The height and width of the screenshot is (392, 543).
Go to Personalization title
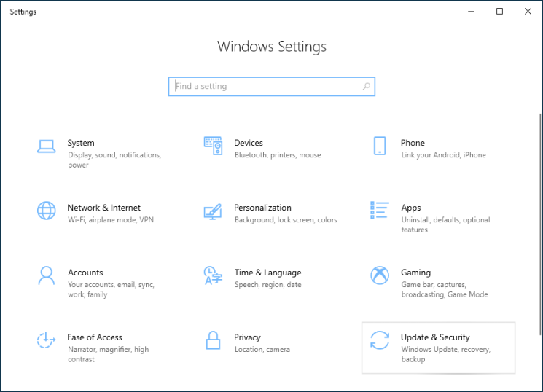(262, 208)
